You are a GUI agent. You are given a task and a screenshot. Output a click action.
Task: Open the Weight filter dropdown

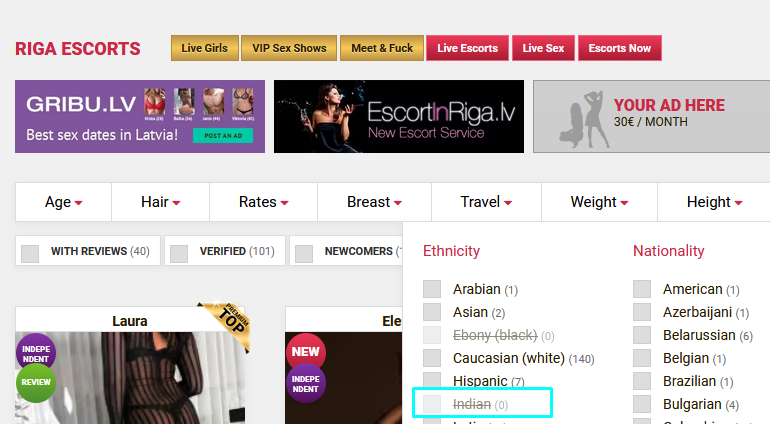point(599,202)
